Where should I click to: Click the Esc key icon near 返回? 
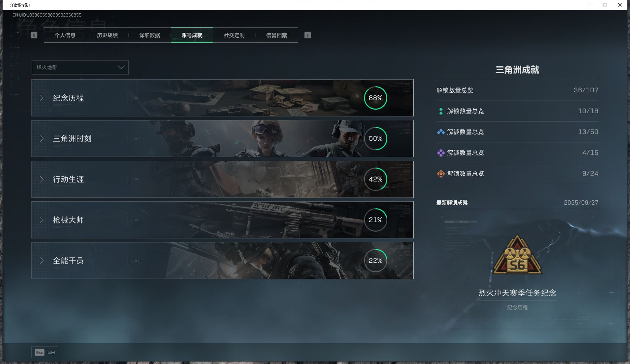[x=39, y=352]
